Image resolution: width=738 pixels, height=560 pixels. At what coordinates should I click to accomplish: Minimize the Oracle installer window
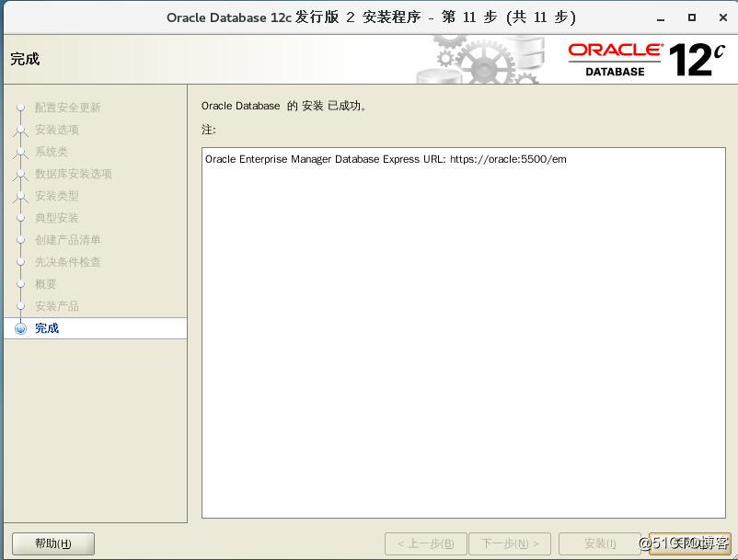point(661,17)
